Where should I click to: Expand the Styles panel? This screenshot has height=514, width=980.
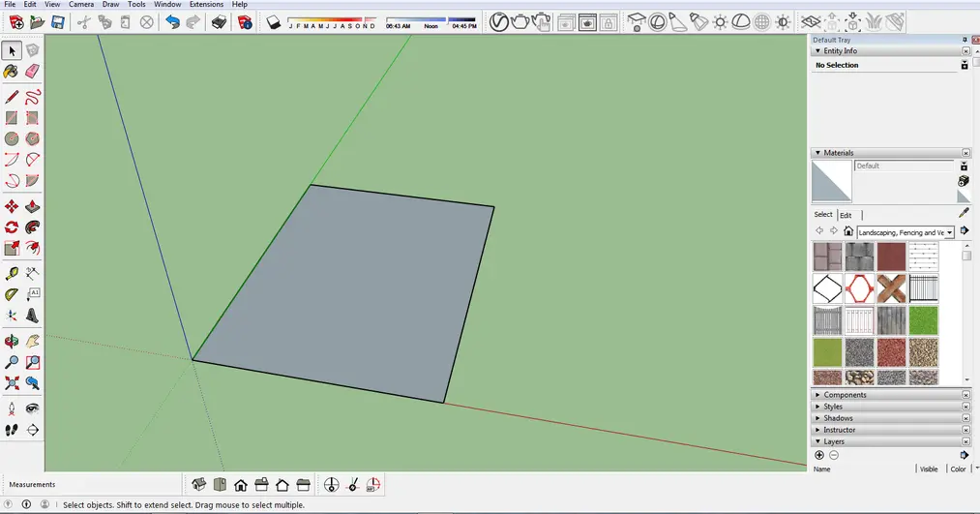pos(817,407)
